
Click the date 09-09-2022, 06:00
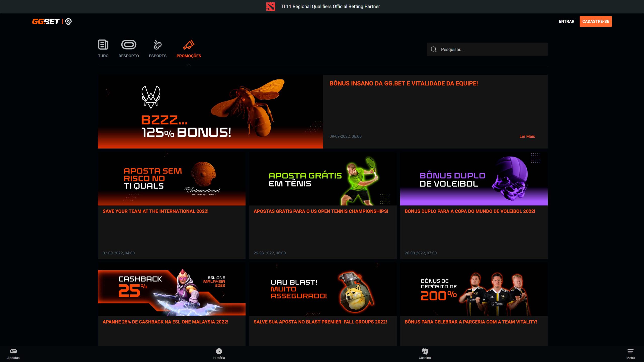click(x=345, y=137)
